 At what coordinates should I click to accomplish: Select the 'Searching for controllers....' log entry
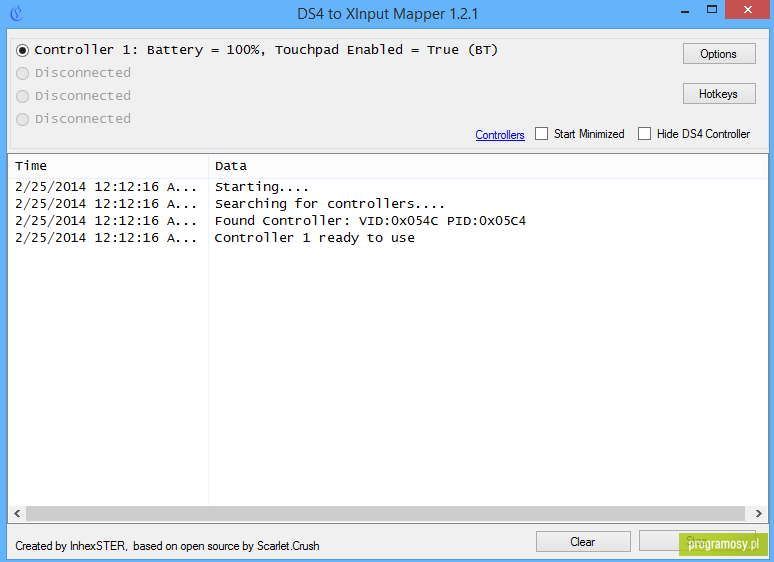point(387,204)
